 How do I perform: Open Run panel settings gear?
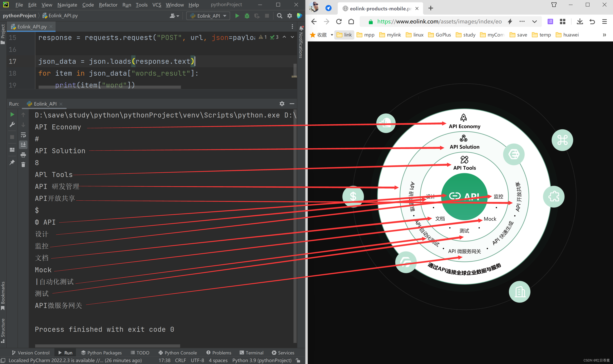click(x=282, y=104)
